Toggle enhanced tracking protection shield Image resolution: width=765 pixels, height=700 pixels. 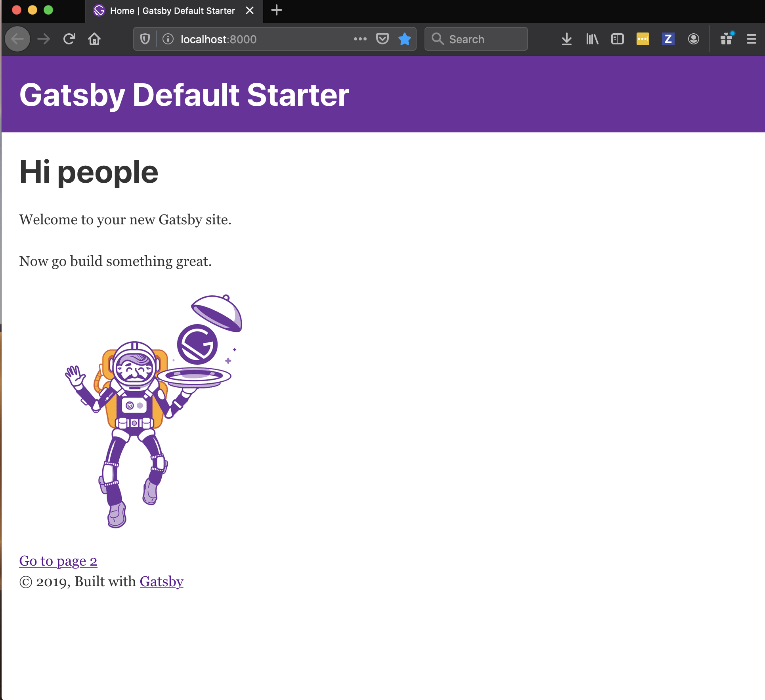click(144, 39)
